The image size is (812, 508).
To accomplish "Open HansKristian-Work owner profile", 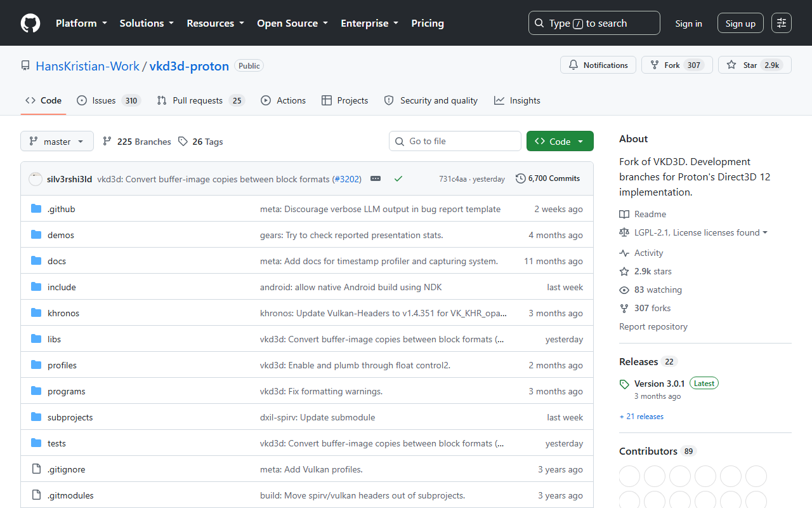I will 88,66.
